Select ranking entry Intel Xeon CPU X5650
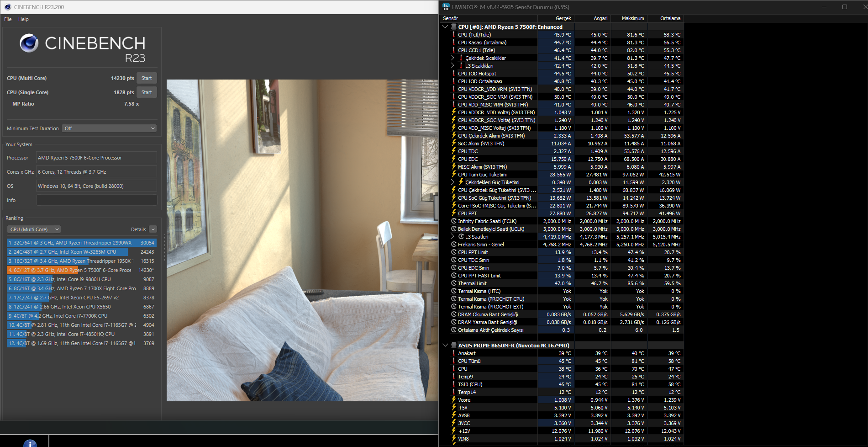868x447 pixels. coord(82,307)
